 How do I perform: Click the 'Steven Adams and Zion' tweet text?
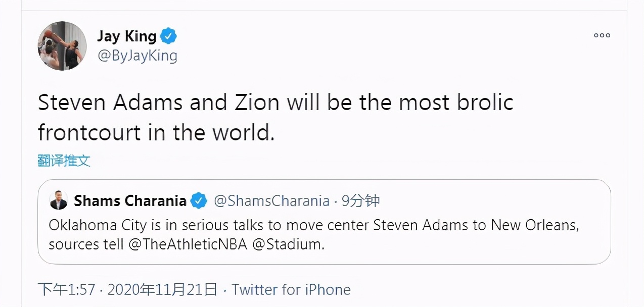(x=158, y=103)
